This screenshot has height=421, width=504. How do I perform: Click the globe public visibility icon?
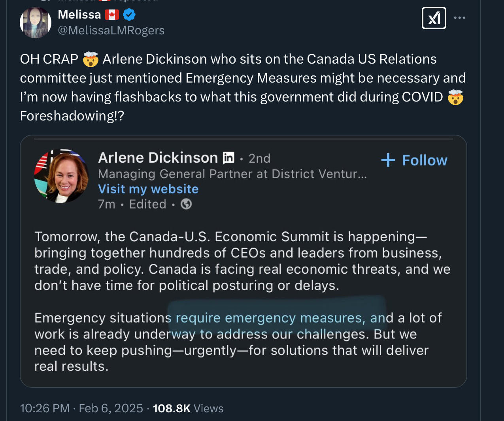point(186,204)
